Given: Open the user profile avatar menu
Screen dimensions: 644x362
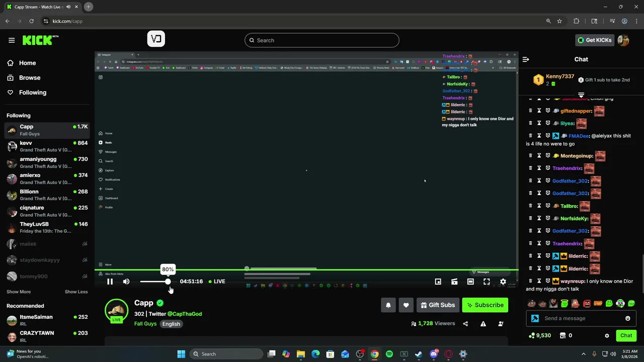Looking at the screenshot, I should (x=623, y=40).
